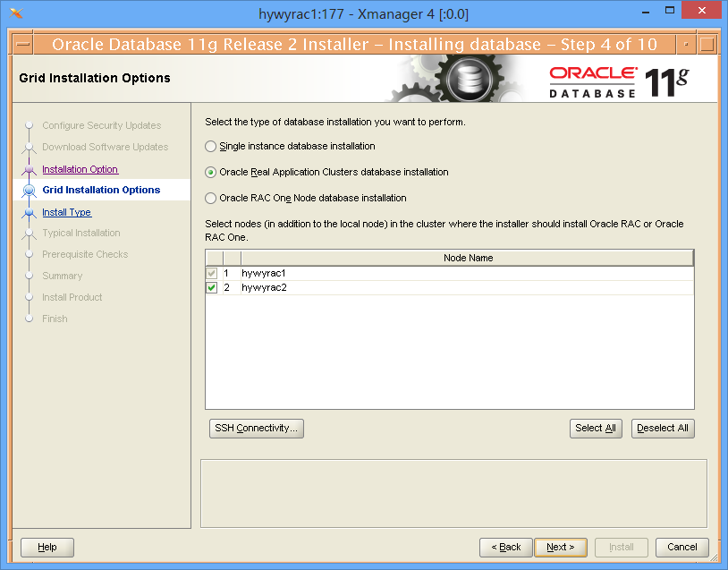Click the Select All nodes button

point(596,429)
